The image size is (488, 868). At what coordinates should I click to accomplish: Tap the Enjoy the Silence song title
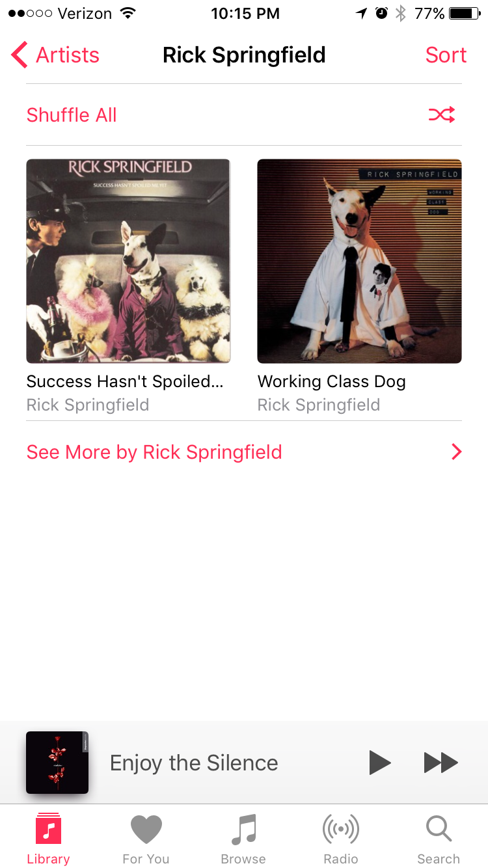194,763
